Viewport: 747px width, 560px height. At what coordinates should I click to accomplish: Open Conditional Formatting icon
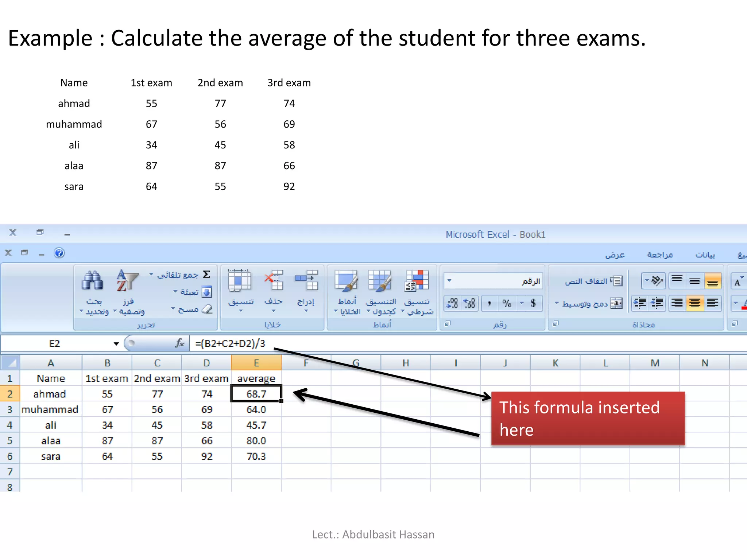coord(417,281)
